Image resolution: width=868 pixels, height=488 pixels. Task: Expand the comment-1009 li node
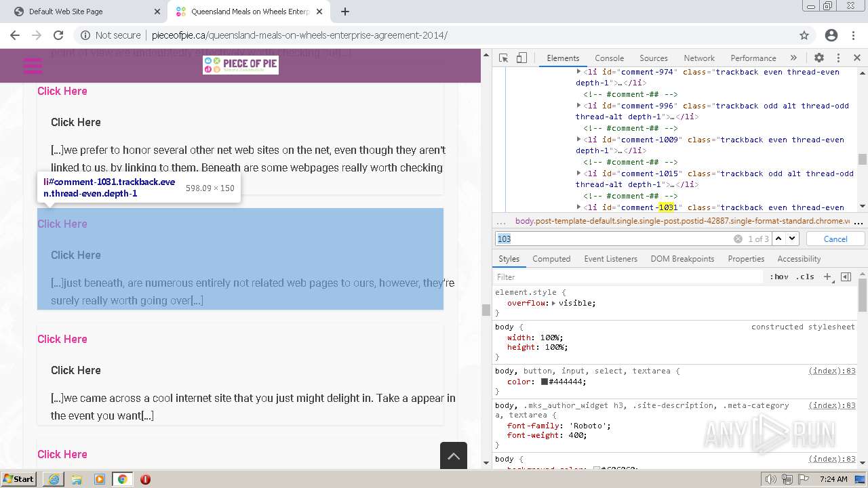coord(578,140)
